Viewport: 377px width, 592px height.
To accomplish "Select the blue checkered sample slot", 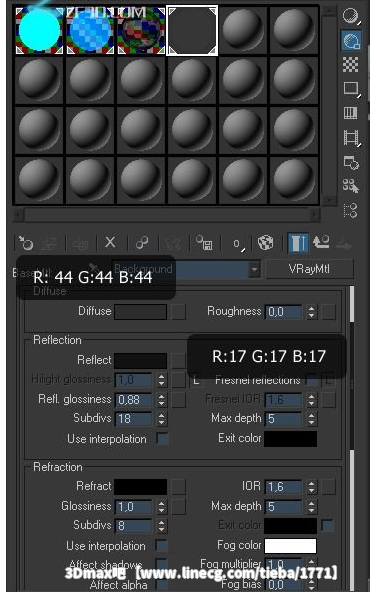I will (x=90, y=30).
